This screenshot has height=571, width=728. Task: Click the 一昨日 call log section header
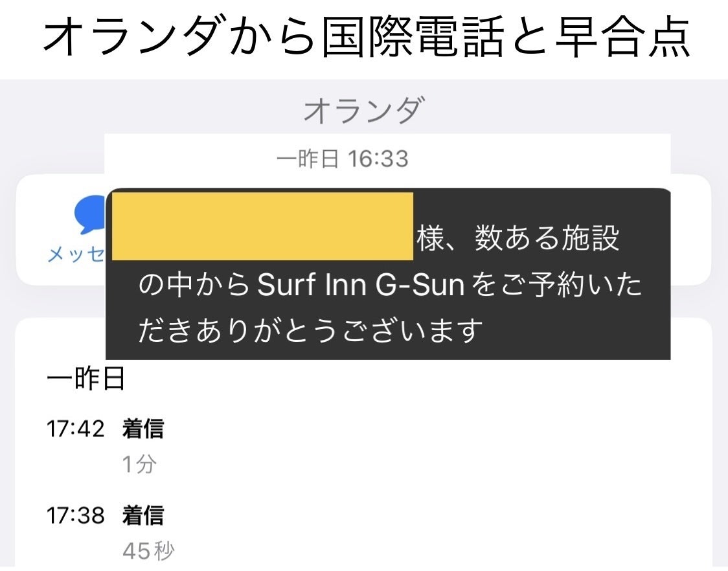85,379
